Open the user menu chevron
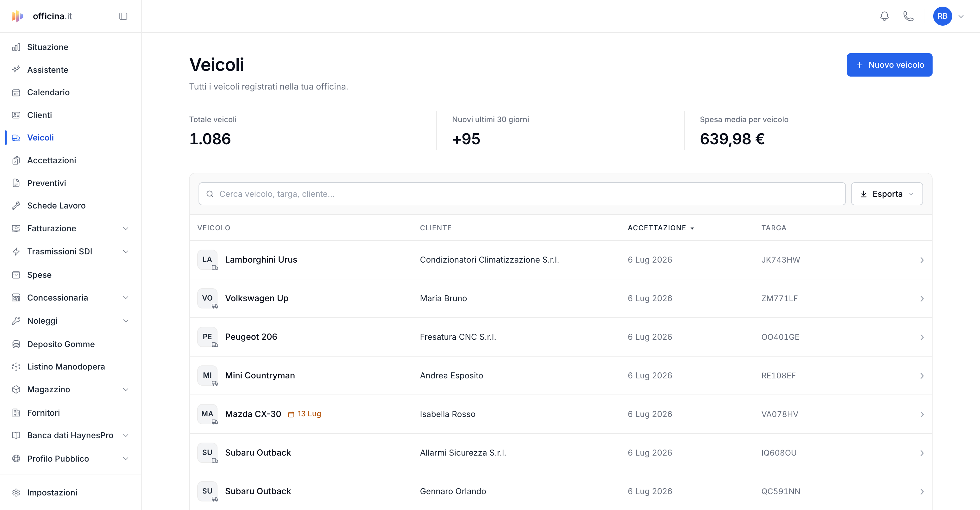 (x=961, y=16)
